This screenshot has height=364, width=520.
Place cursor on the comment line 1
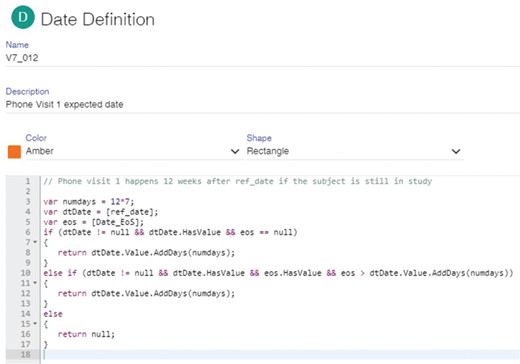coord(238,181)
